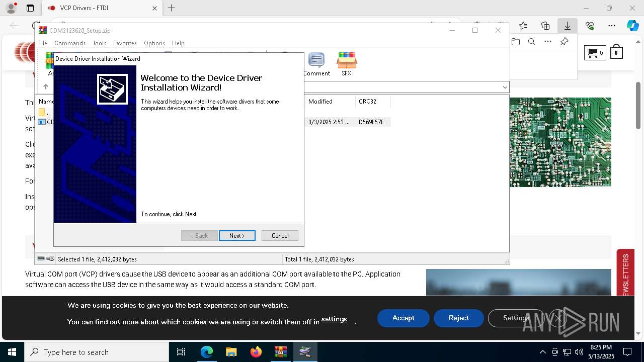Open the Copilot icon in Edge
Viewport: 644px width, 362px height.
click(x=632, y=26)
